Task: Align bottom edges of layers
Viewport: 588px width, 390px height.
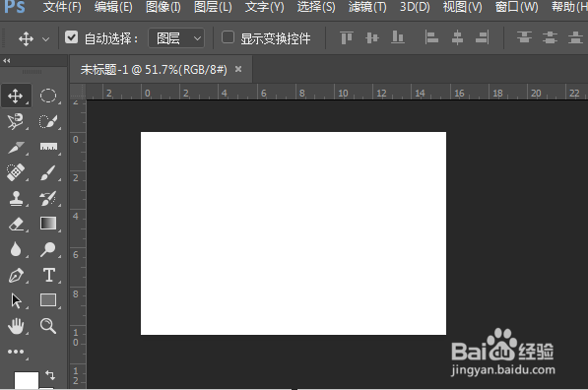Action: point(398,37)
